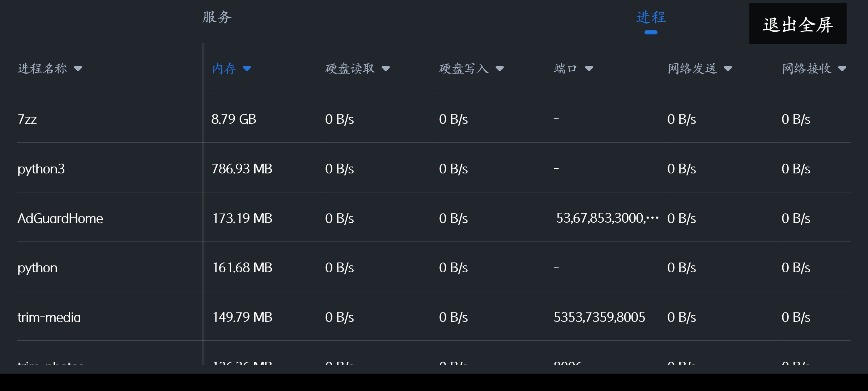This screenshot has height=391, width=868.
Task: Switch to the 服务 tab
Action: pyautogui.click(x=217, y=17)
